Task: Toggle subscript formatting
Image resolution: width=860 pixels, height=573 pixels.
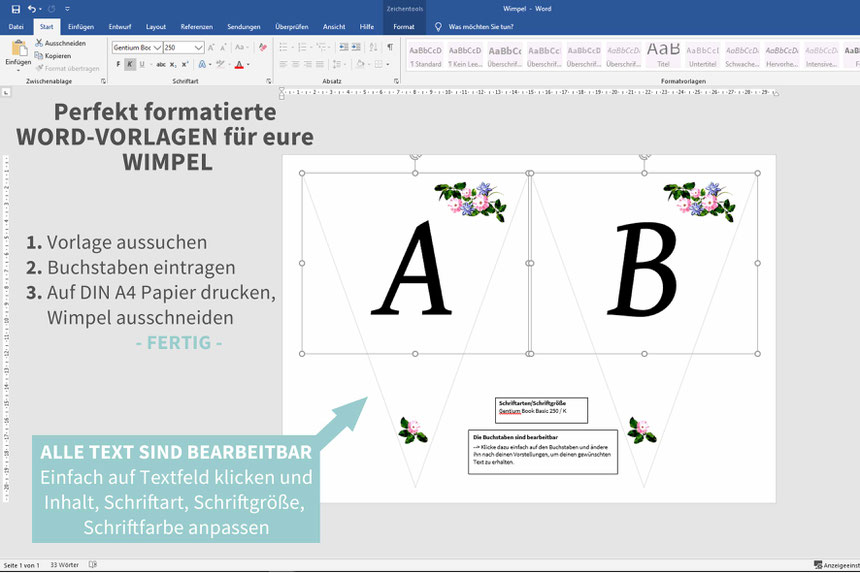Action: point(173,64)
